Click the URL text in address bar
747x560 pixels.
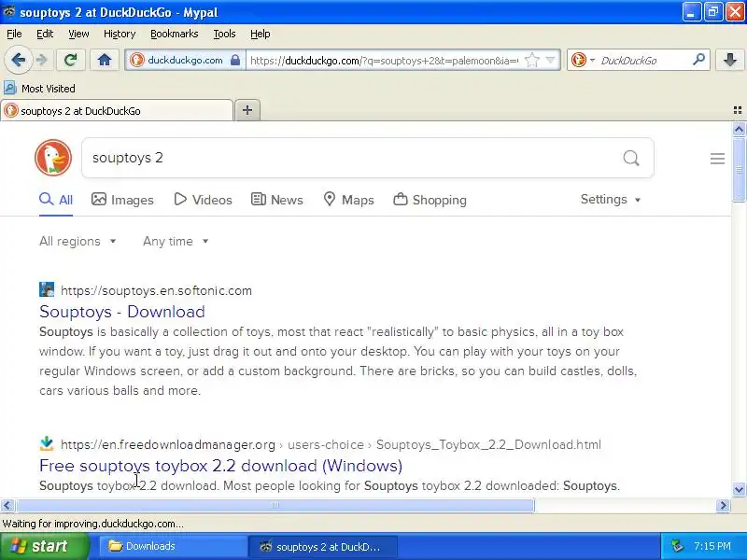[x=384, y=61]
